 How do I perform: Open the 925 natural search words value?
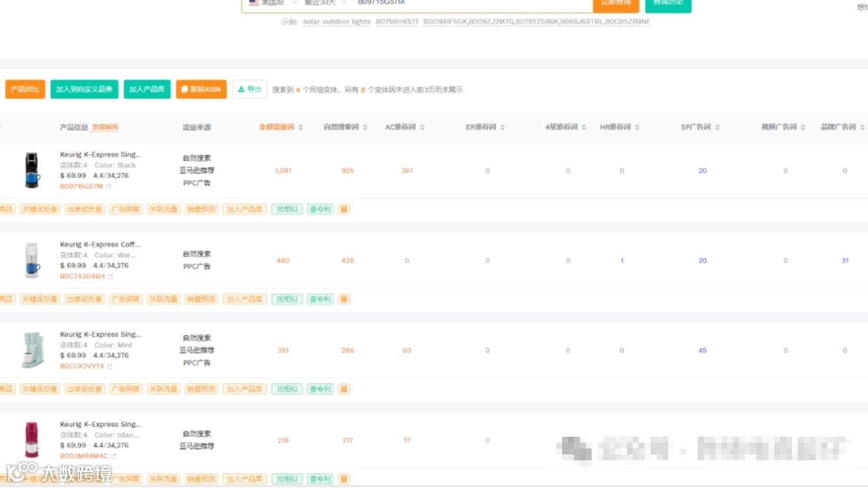tap(348, 171)
